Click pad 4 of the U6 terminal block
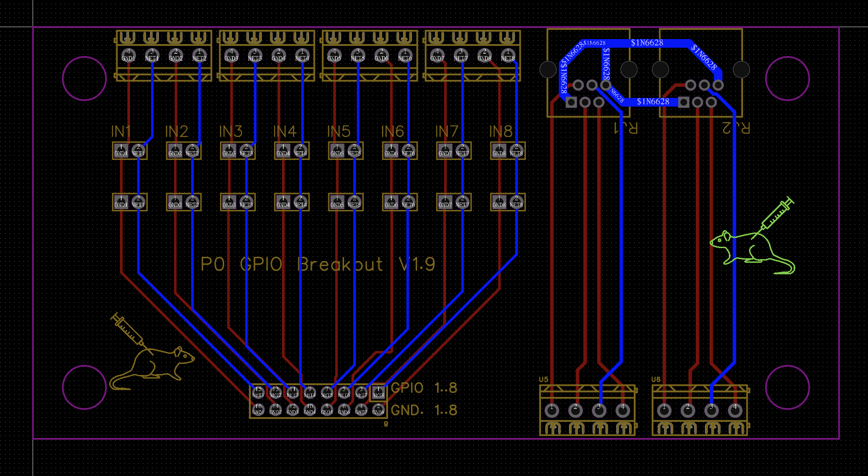This screenshot has height=476, width=868. (735, 410)
